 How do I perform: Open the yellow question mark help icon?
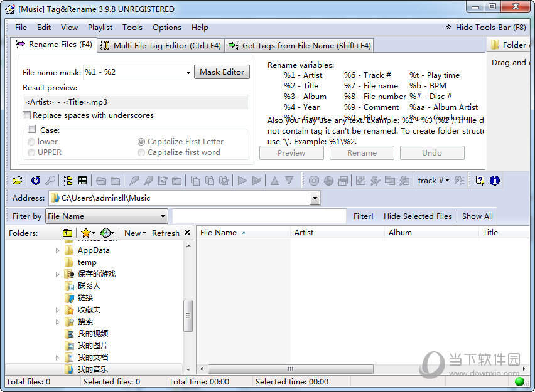(480, 181)
